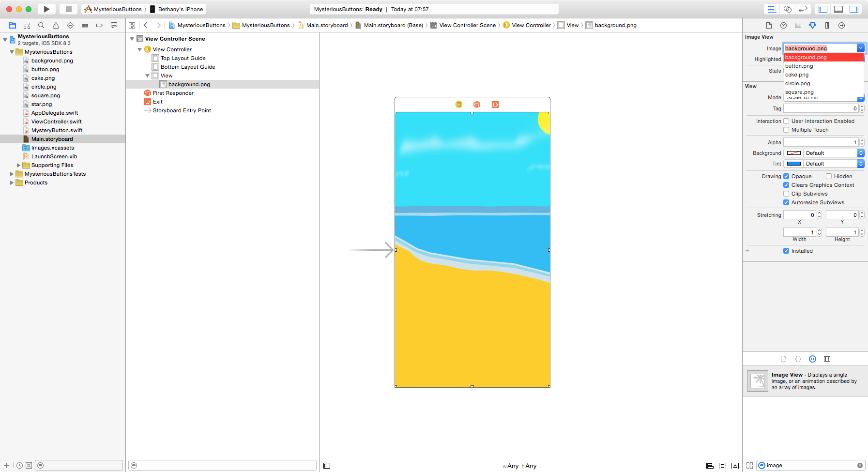Click the Exit icon in scene dock

[x=495, y=105]
